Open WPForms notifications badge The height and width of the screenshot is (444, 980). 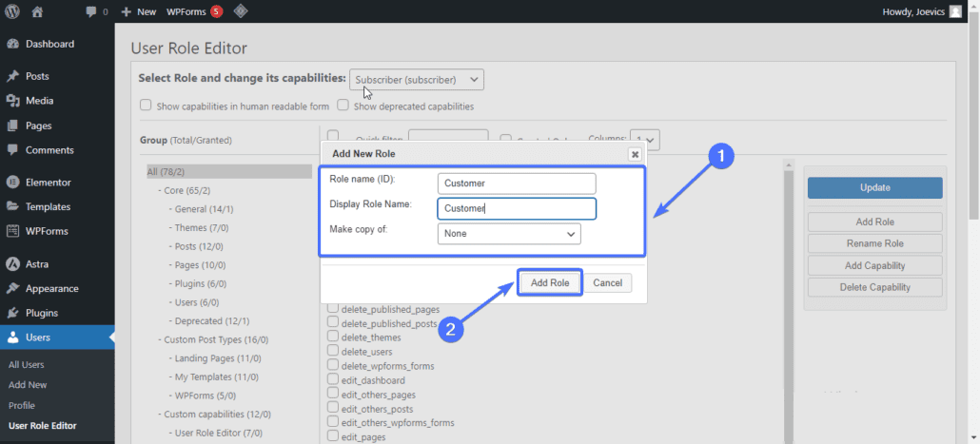[x=216, y=11]
